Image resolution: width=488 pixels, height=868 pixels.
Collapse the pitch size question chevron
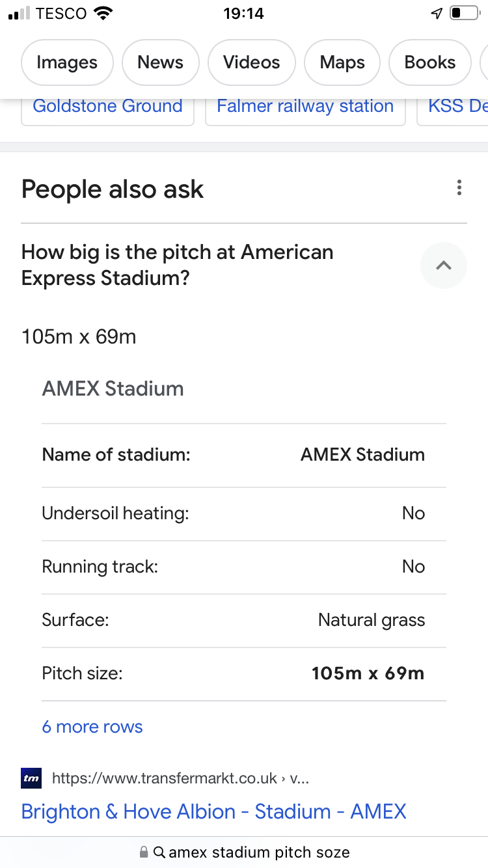click(444, 265)
